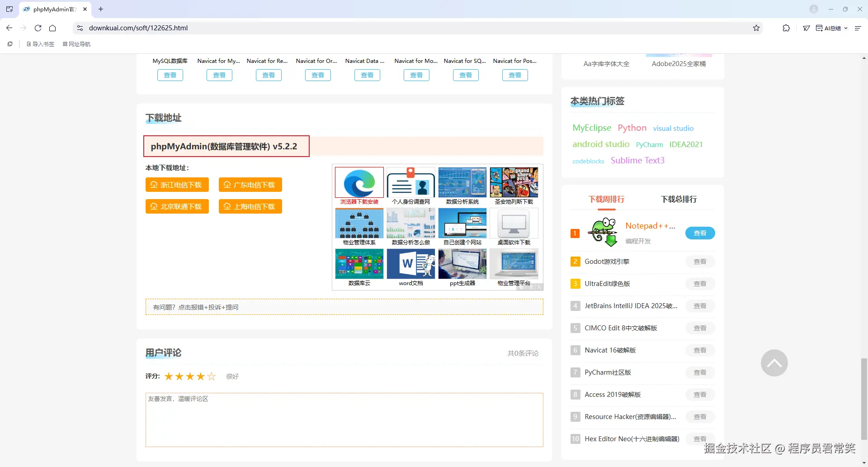Click 查看 under Navicat Data ...
The width and height of the screenshot is (868, 467).
(367, 75)
